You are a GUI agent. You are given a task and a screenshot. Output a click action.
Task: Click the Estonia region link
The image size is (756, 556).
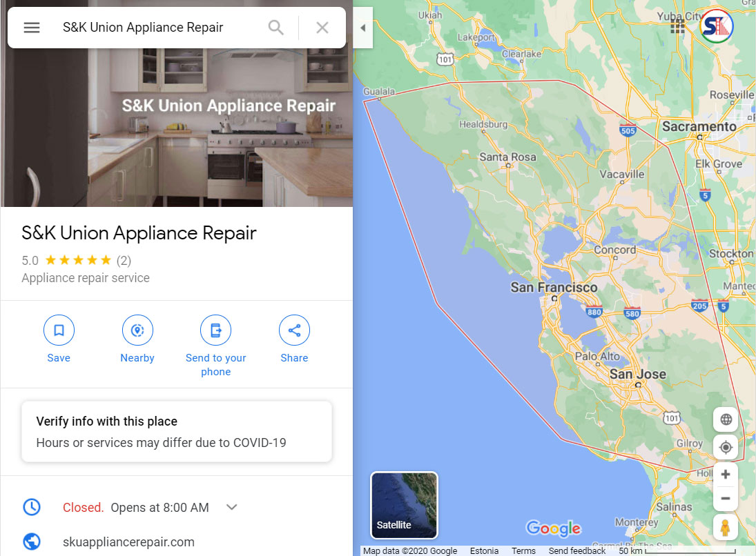484,550
